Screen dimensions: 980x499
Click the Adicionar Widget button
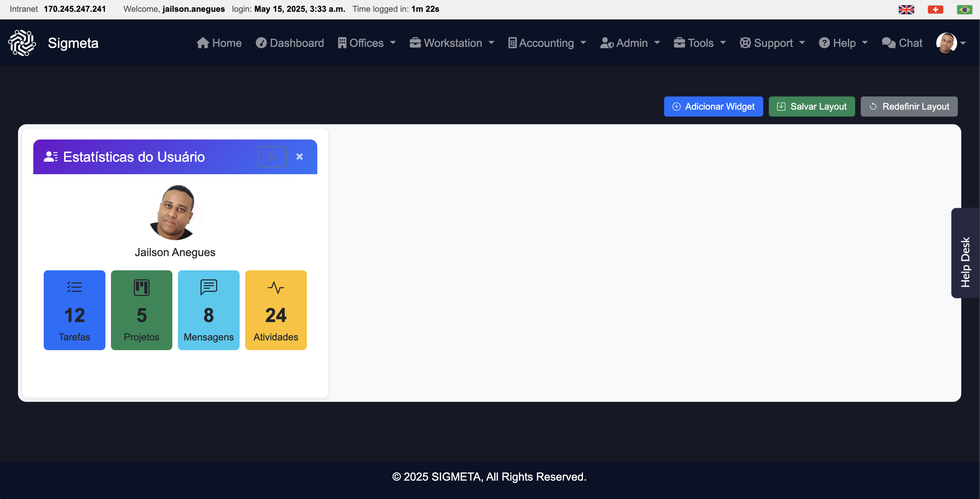[713, 107]
